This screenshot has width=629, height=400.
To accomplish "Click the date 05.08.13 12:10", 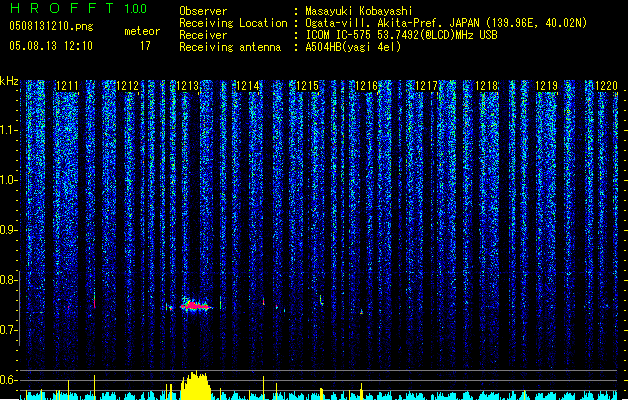I will click(51, 46).
